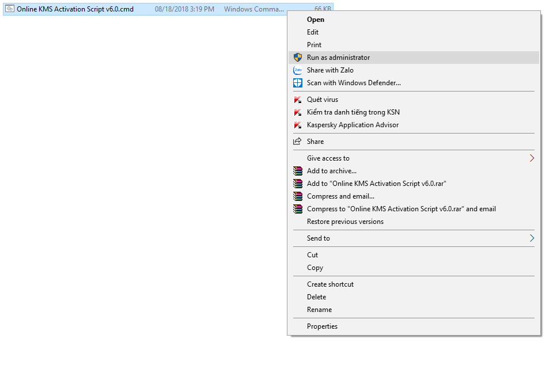
Task: Click the Kaspersky icon next to Quét virus
Action: tap(297, 99)
